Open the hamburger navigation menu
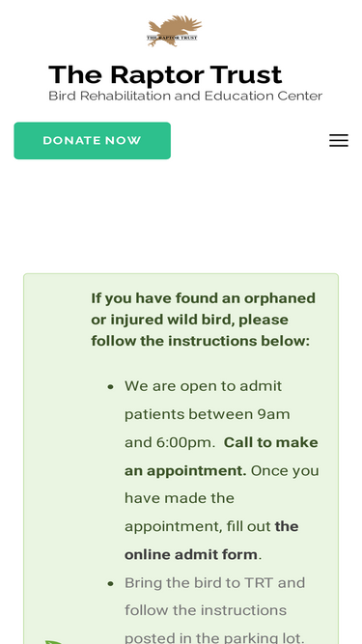362x644 pixels. tap(339, 140)
